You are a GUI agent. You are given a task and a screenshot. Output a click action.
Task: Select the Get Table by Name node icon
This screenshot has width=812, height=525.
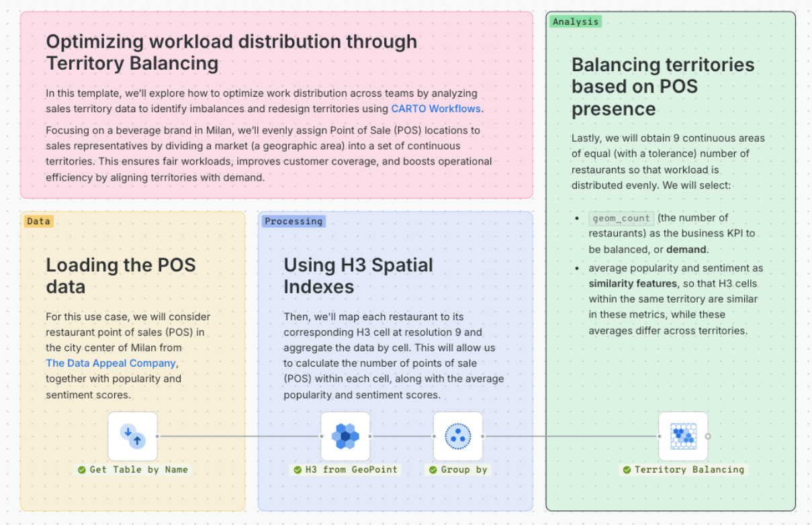133,436
